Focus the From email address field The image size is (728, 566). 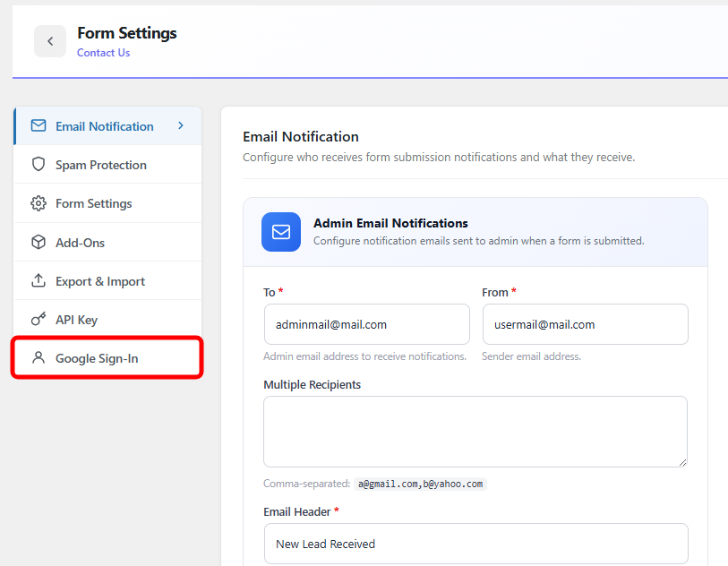[585, 324]
